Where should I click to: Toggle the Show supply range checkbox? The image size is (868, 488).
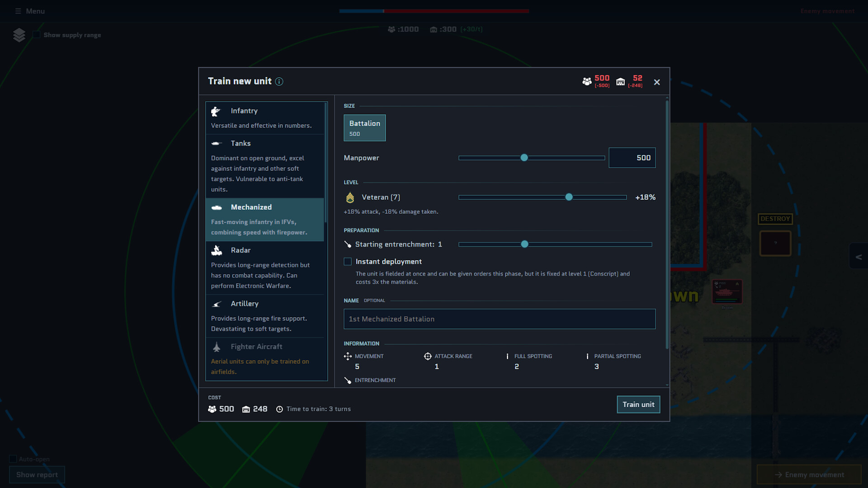point(36,35)
